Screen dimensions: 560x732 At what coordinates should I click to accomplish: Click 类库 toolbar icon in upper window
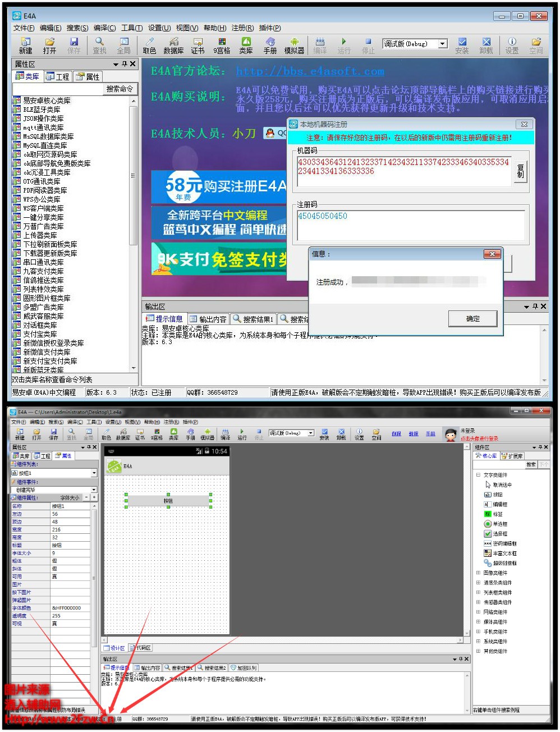[x=246, y=45]
